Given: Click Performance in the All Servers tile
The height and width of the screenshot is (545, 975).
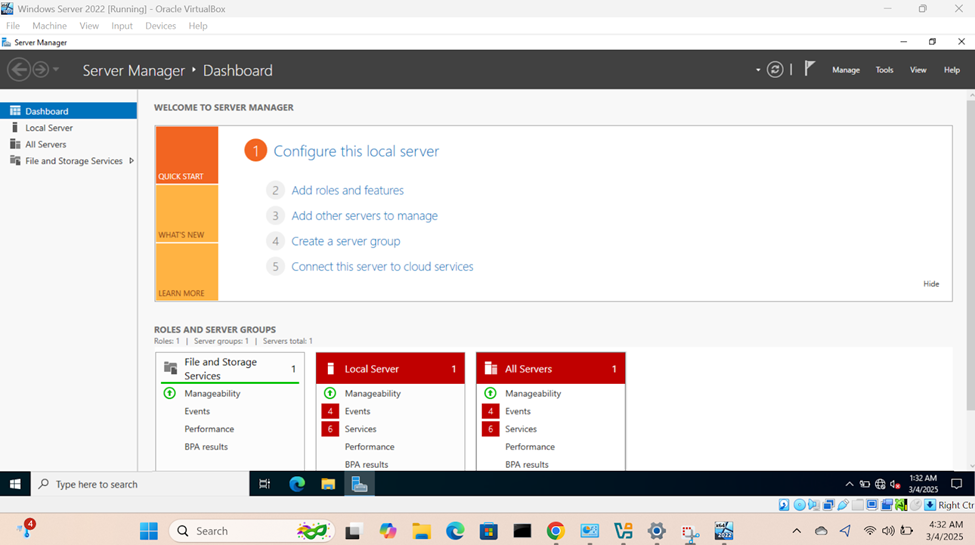Looking at the screenshot, I should pos(530,447).
